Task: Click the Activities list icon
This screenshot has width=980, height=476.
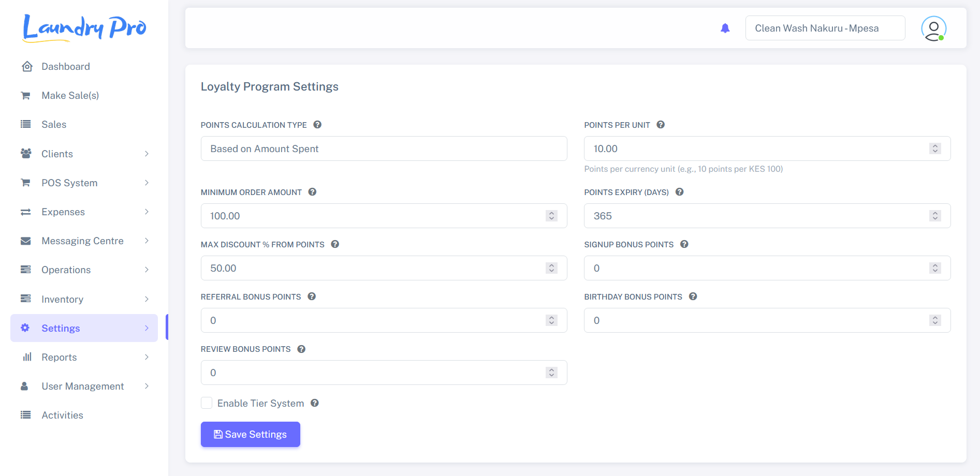Action: [x=25, y=415]
